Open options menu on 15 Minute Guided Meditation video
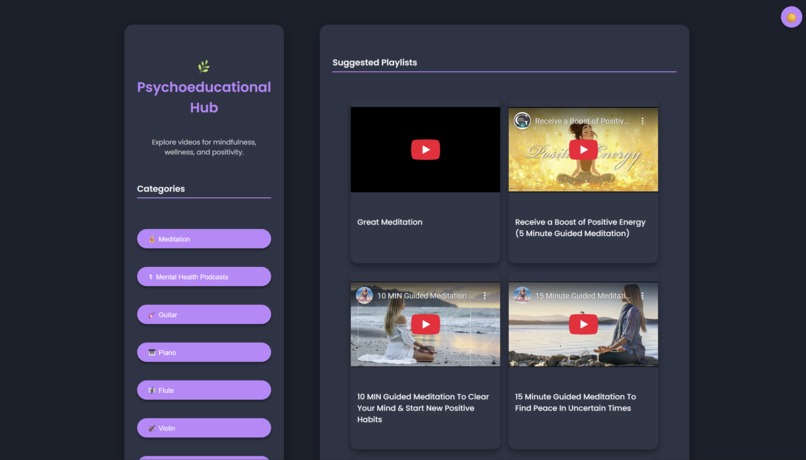 642,296
